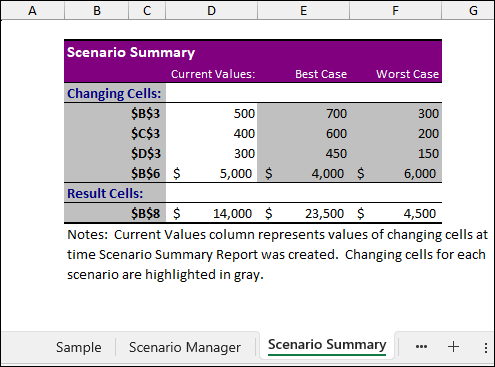Click the vertical dots tab bar handle

click(x=486, y=347)
